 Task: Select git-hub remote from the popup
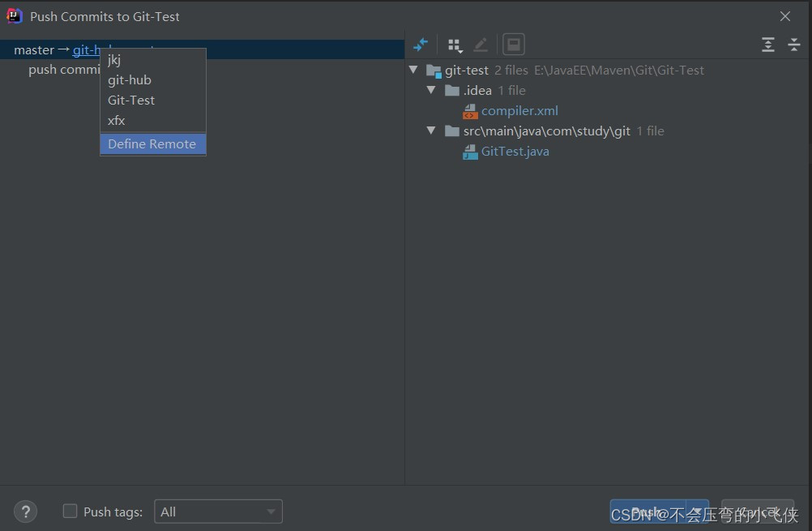153,79
